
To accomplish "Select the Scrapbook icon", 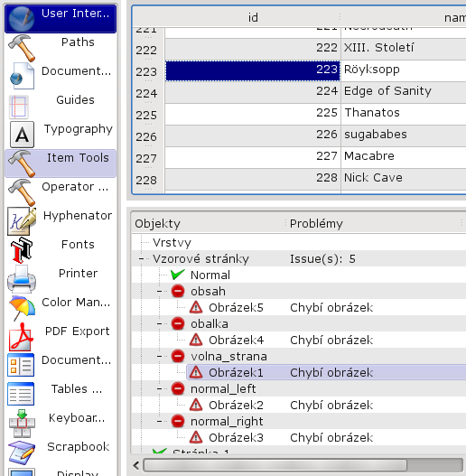I will pyautogui.click(x=22, y=453).
